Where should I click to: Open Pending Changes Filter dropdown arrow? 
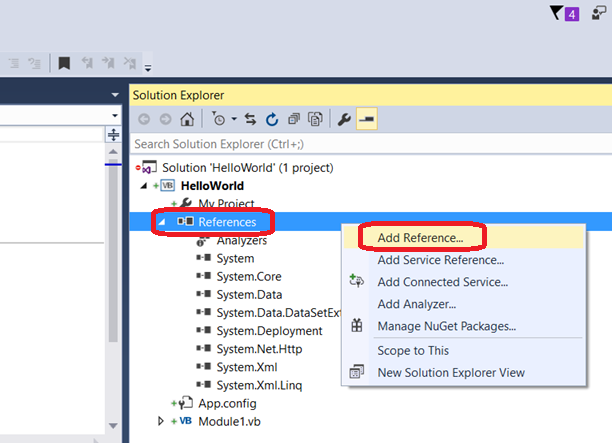(x=234, y=119)
